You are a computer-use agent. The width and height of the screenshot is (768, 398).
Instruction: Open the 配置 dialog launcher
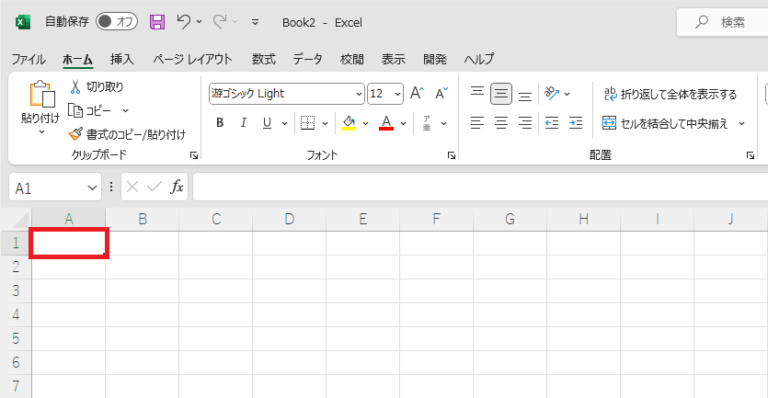[x=750, y=156]
